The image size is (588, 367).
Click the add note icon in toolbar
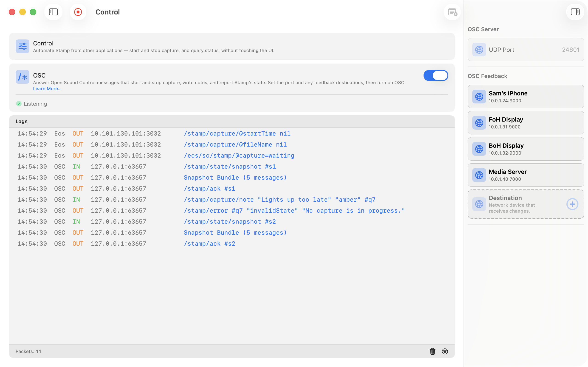click(x=452, y=12)
